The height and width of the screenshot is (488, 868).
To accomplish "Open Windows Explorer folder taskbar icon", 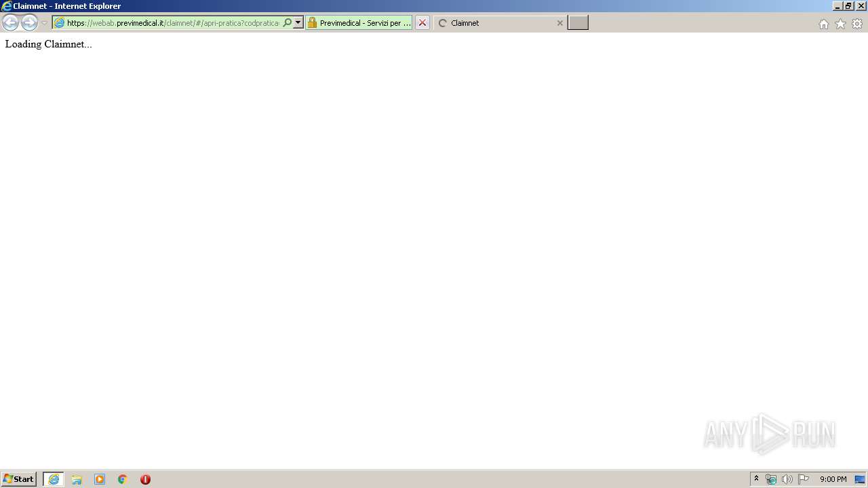I will click(x=77, y=479).
